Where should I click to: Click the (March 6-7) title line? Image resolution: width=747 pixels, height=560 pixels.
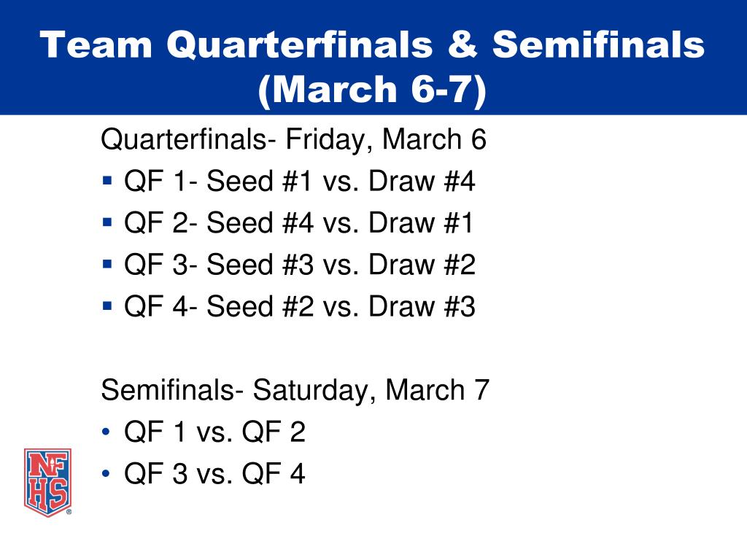[x=372, y=89]
